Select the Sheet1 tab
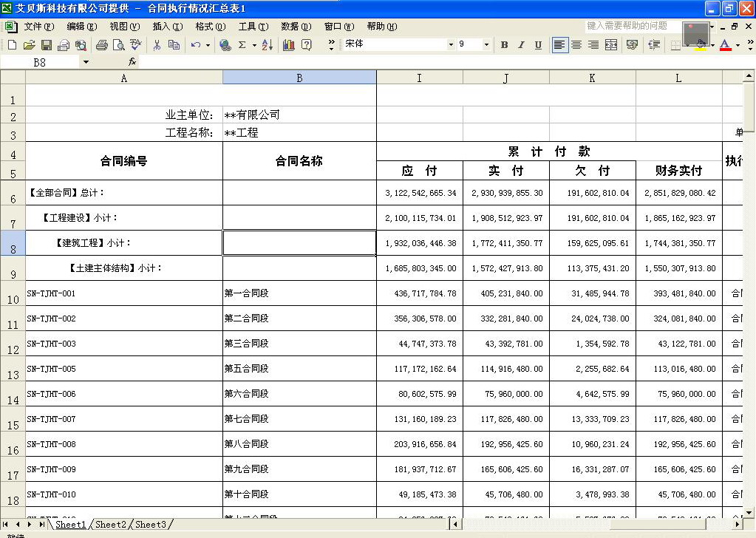This screenshot has height=538, width=756. tap(70, 524)
